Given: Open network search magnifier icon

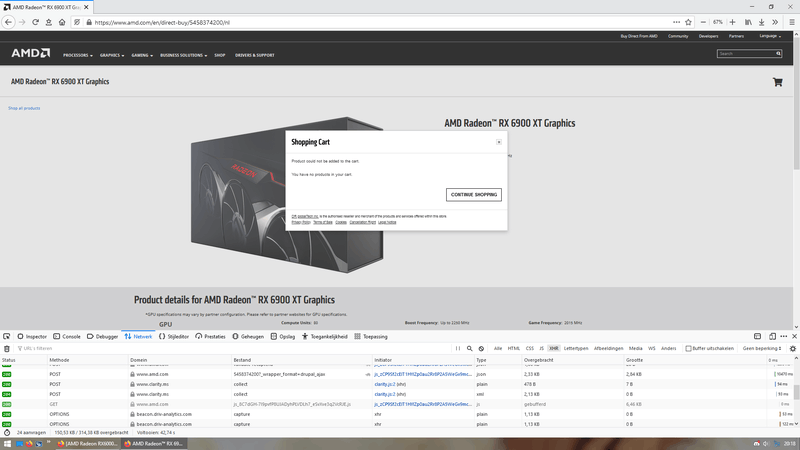Looking at the screenshot, I should click(x=469, y=348).
